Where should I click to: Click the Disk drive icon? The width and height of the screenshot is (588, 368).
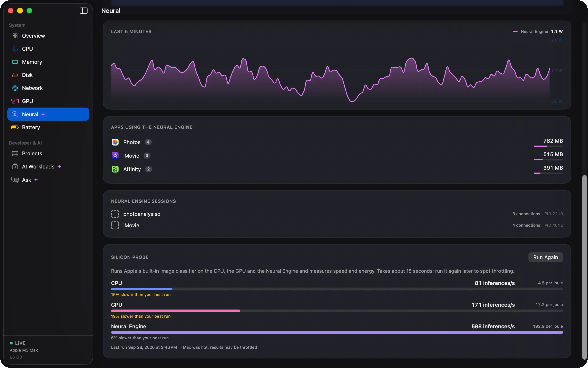tap(15, 75)
